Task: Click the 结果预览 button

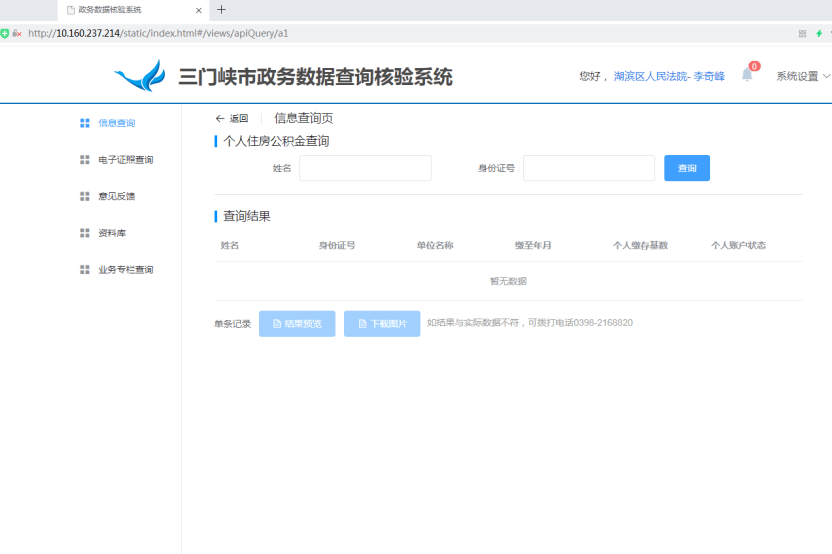Action: pos(297,324)
